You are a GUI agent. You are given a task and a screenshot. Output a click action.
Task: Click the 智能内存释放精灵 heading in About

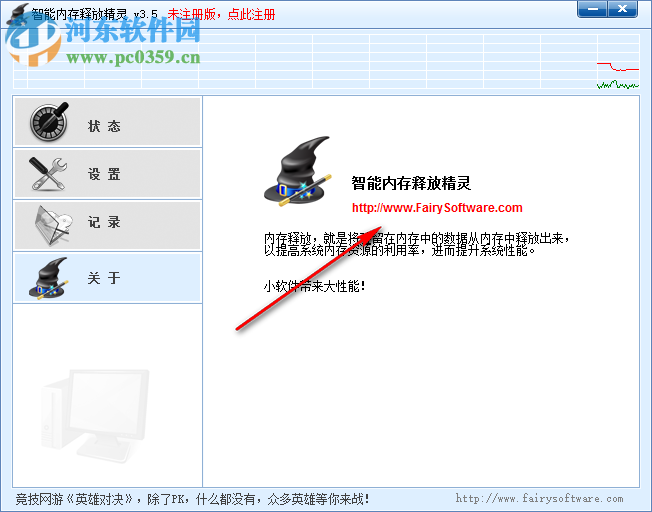click(x=411, y=183)
